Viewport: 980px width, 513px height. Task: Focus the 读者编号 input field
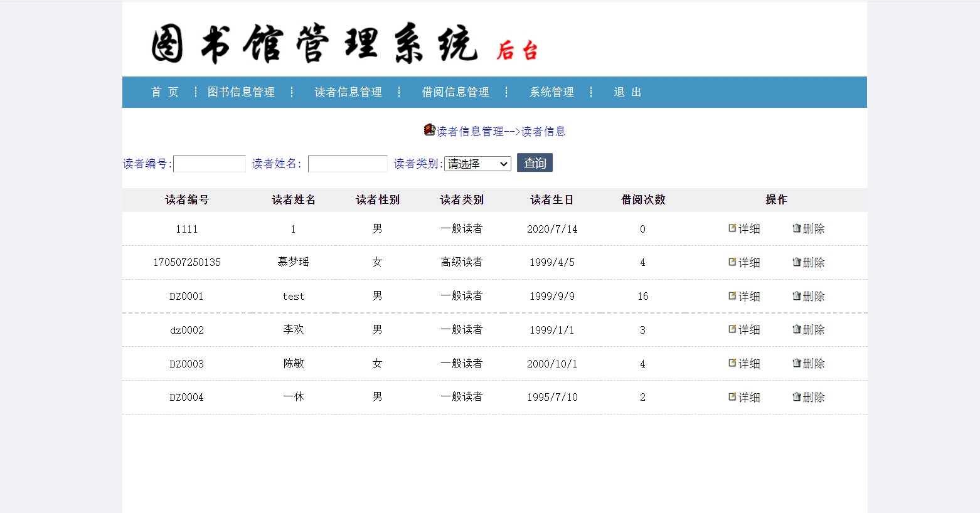pos(210,164)
